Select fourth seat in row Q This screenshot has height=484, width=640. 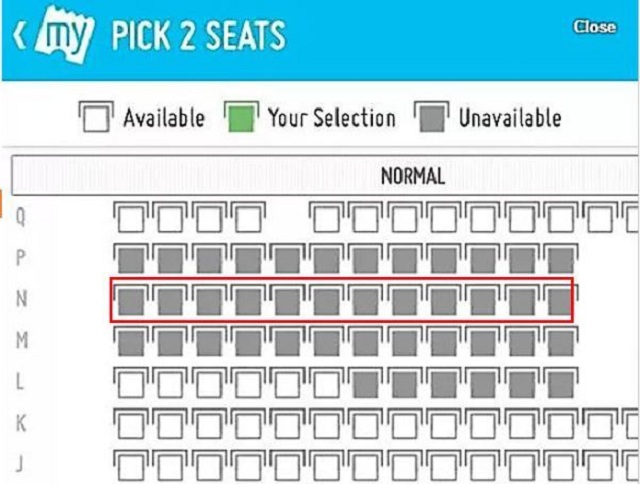247,217
